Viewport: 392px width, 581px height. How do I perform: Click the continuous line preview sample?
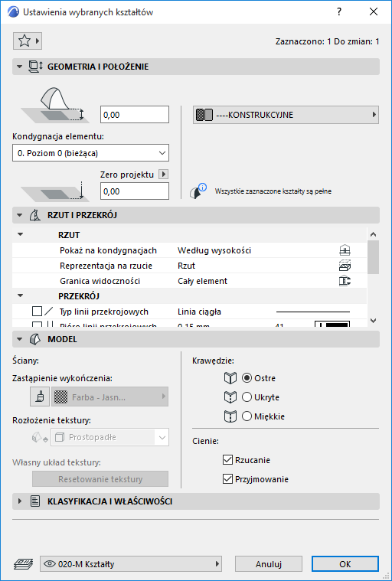click(x=313, y=312)
